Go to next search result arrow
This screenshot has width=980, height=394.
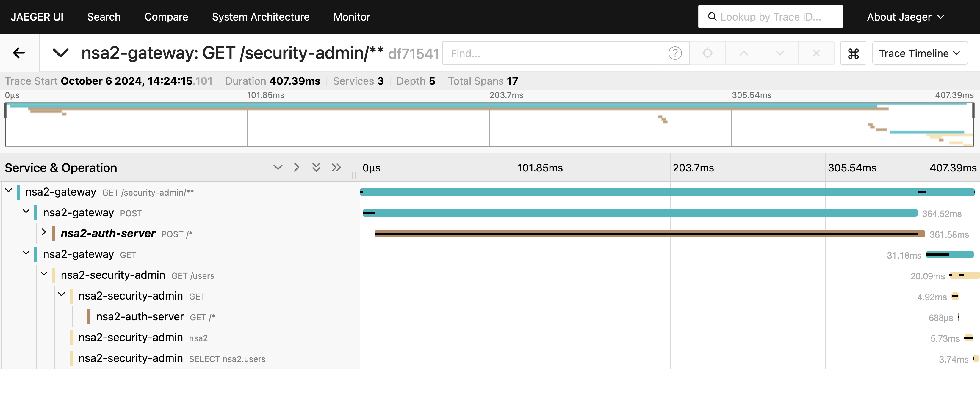click(x=779, y=53)
